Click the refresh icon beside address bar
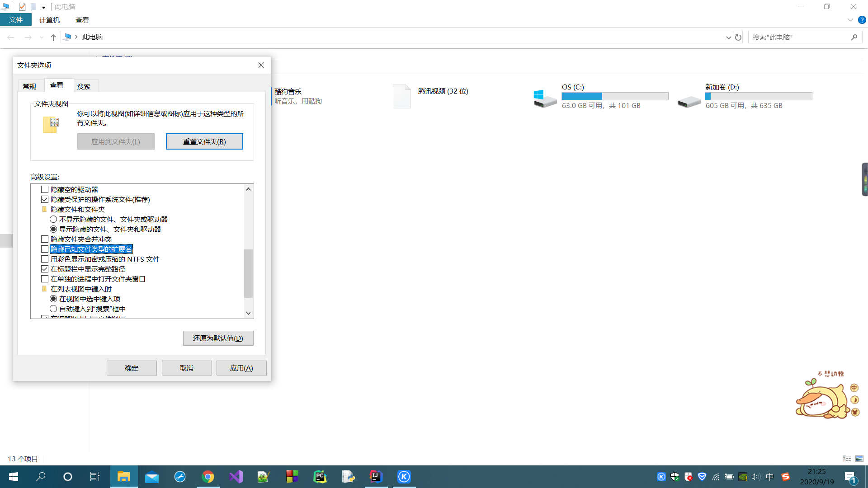868x488 pixels. (738, 38)
